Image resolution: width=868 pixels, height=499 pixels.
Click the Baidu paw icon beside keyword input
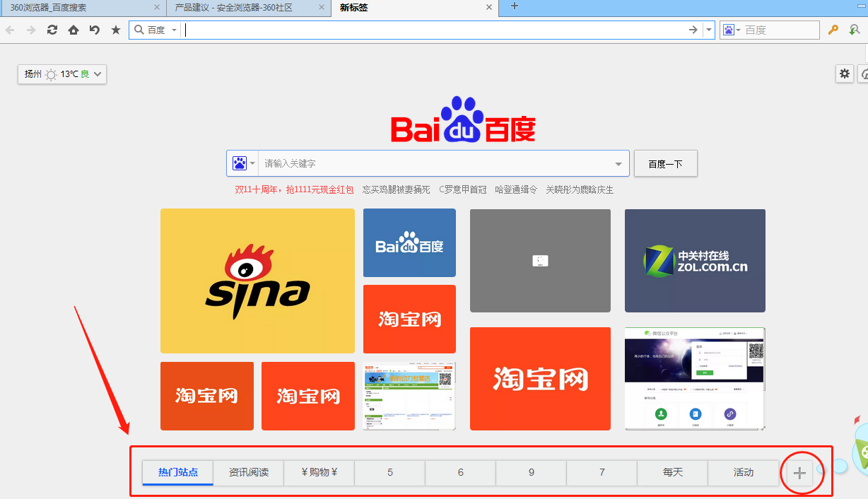tap(240, 163)
